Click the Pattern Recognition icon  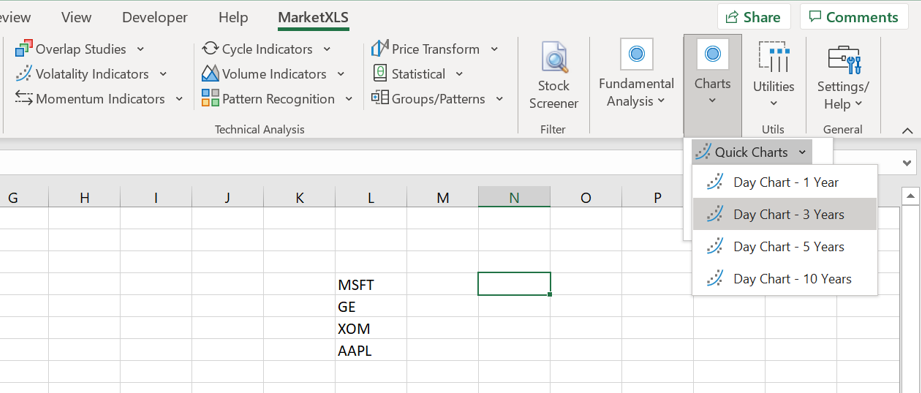click(x=210, y=98)
